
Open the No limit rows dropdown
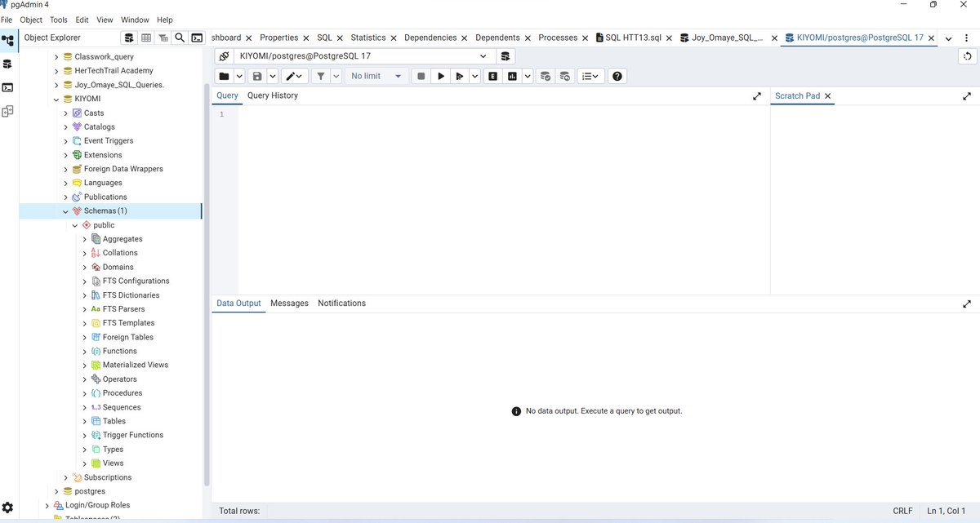(377, 76)
